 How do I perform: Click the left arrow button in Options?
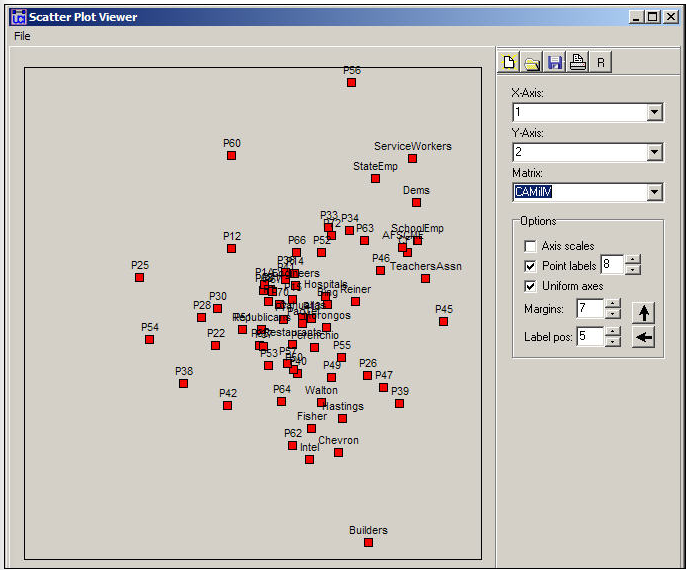(x=644, y=337)
